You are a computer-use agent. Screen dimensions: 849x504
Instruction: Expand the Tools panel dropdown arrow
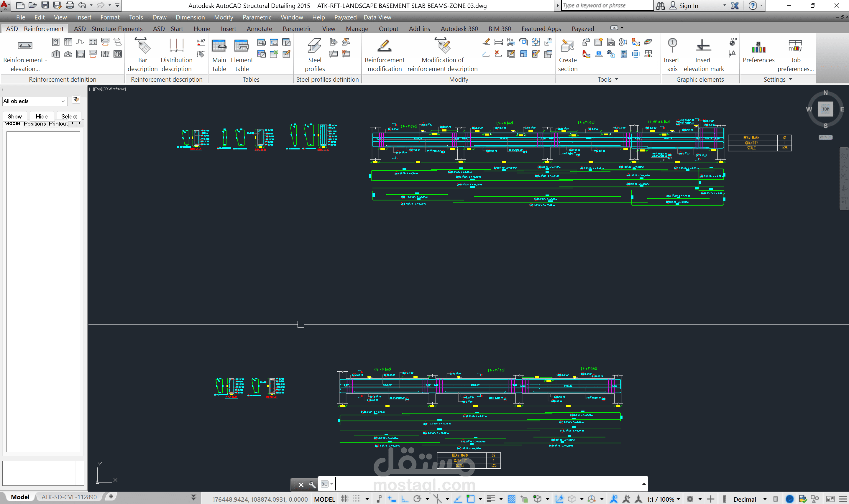(x=617, y=79)
